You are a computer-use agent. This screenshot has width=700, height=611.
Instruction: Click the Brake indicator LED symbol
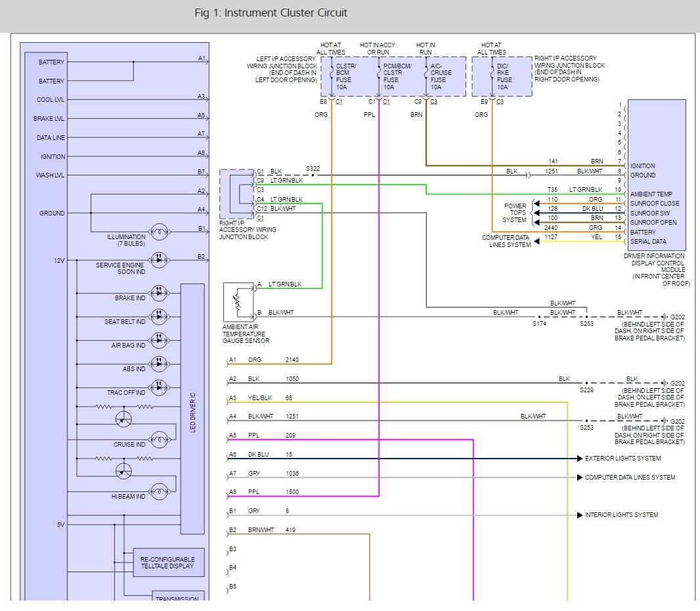point(158,292)
